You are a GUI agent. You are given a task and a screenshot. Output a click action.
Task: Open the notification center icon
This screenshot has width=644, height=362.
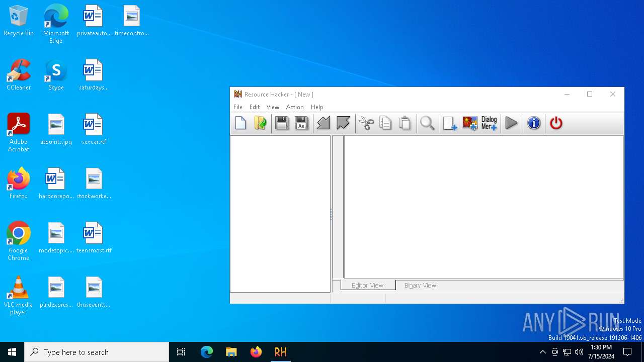(x=627, y=352)
